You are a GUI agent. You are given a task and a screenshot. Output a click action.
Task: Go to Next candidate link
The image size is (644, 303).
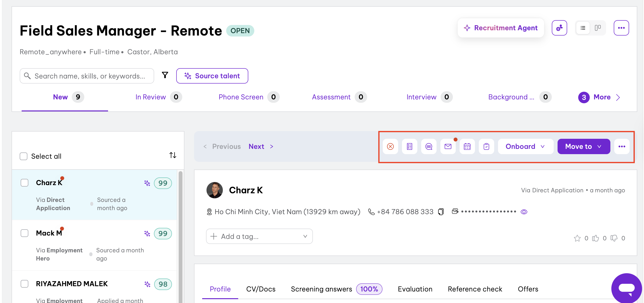click(x=256, y=146)
